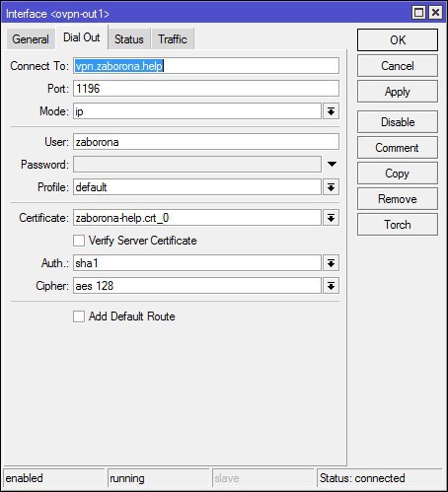Click the Cancel button
This screenshot has height=492, width=448.
coord(398,66)
